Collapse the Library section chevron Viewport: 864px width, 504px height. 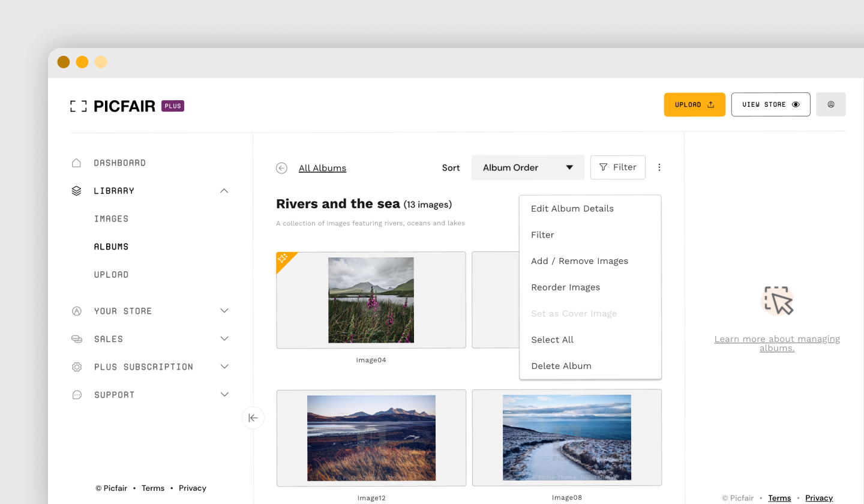(x=224, y=191)
